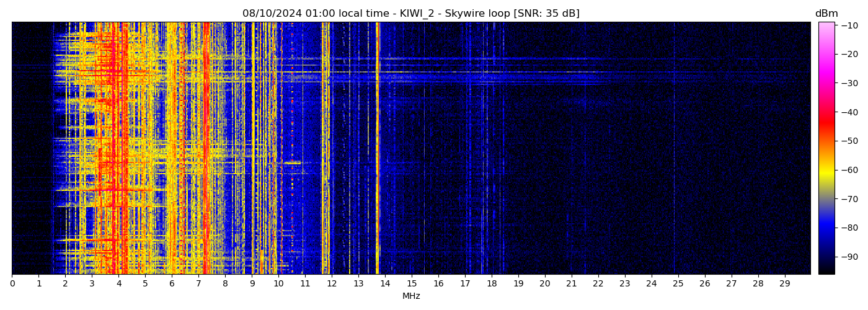Click the magenta region of the colorbar
868x310 pixels.
coord(826,68)
